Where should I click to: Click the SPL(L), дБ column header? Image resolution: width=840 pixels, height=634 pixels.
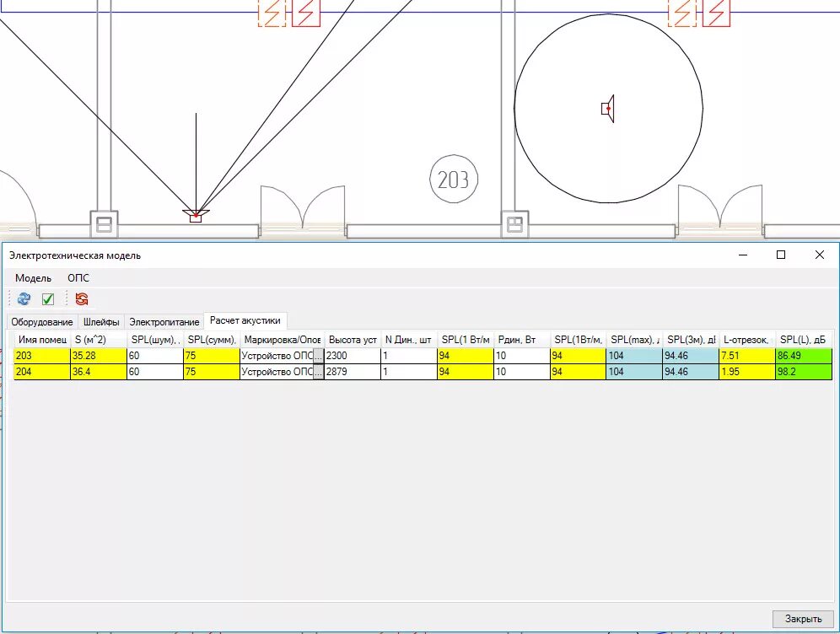(x=804, y=340)
